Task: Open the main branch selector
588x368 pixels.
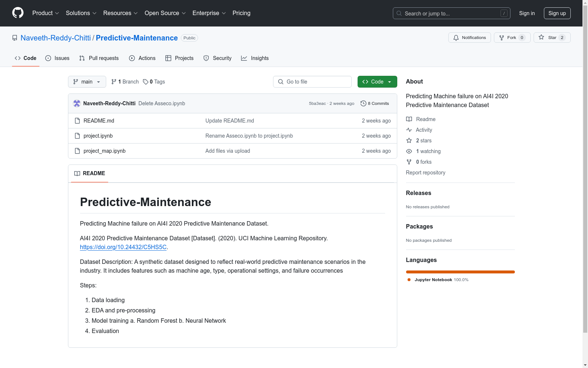Action: tap(87, 82)
